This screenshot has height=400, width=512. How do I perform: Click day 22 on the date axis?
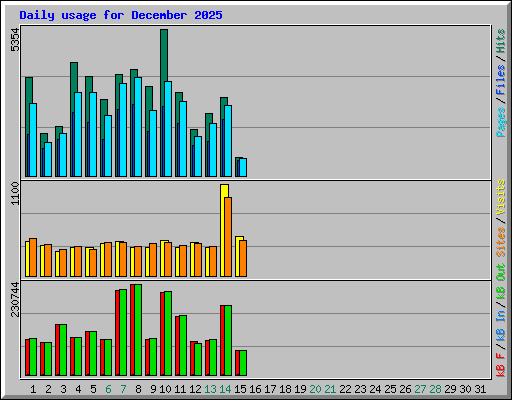(345, 389)
